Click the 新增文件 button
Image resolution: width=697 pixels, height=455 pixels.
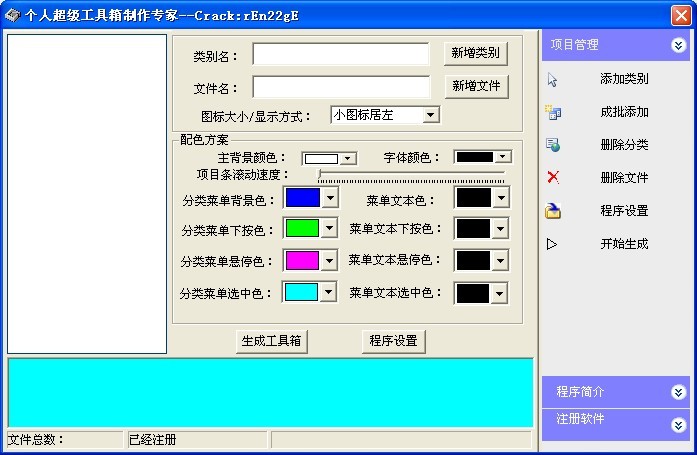point(477,86)
